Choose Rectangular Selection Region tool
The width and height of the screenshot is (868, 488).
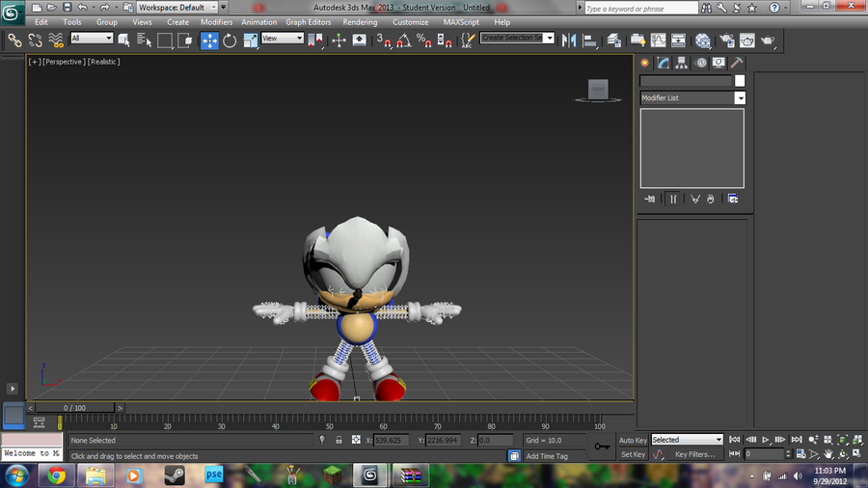[164, 41]
